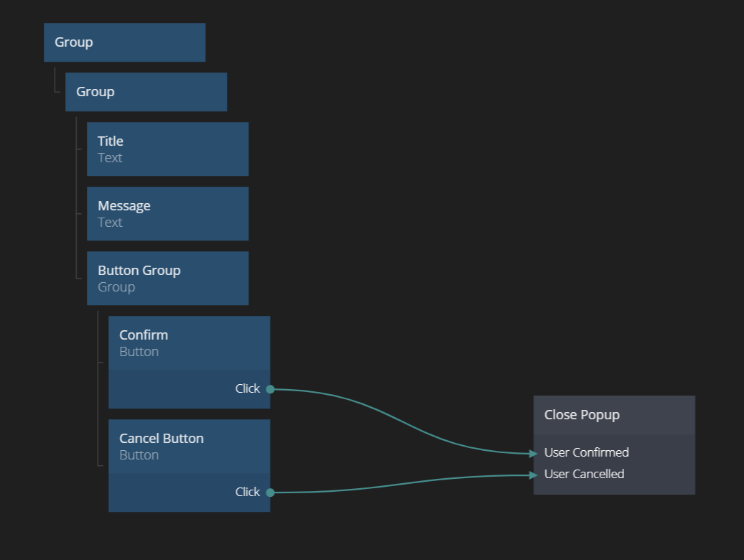Click the Click port label on Cancel Button
Screen dimensions: 744x560
[247, 492]
